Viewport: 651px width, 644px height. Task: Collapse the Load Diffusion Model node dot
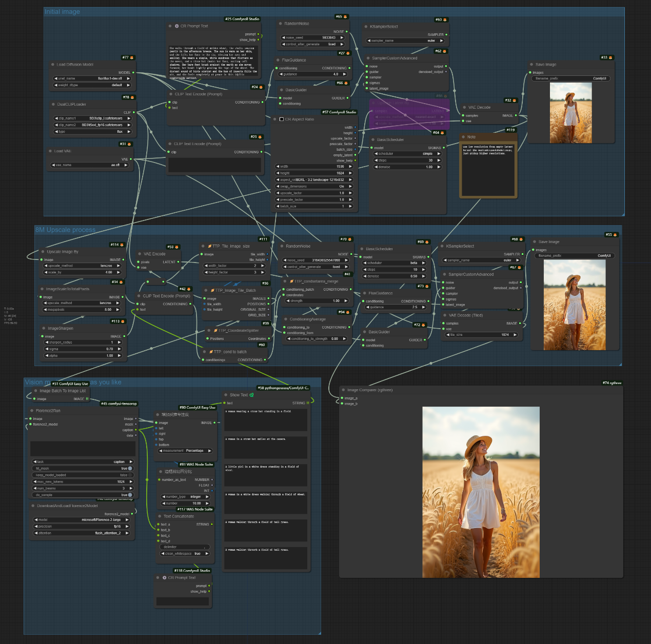coord(52,65)
